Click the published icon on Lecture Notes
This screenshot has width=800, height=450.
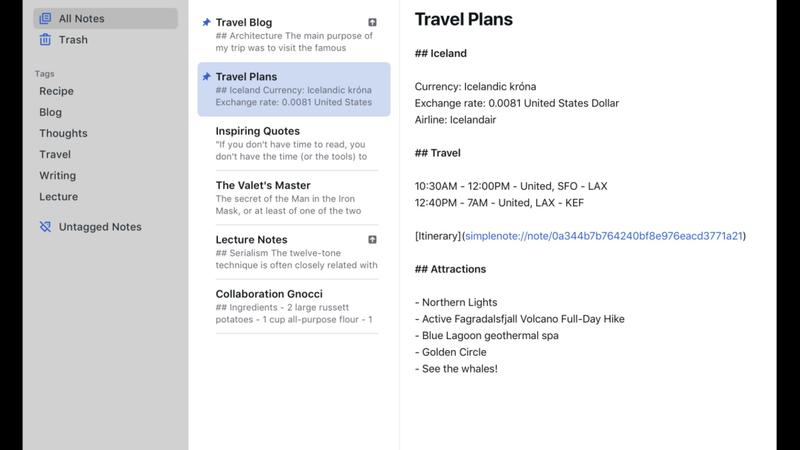click(373, 240)
